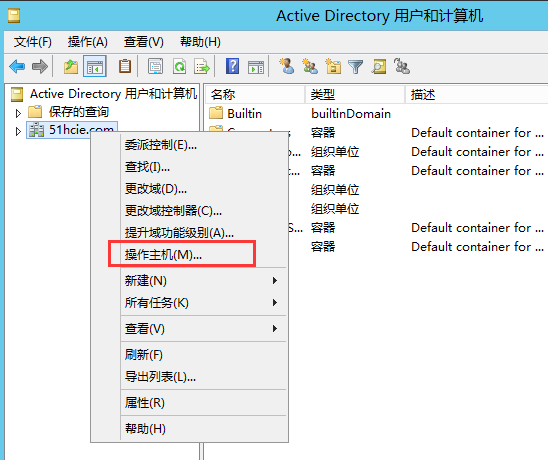Screen dimensions: 548x460
Task: Click the Builtin folder icon
Action: [x=216, y=113]
